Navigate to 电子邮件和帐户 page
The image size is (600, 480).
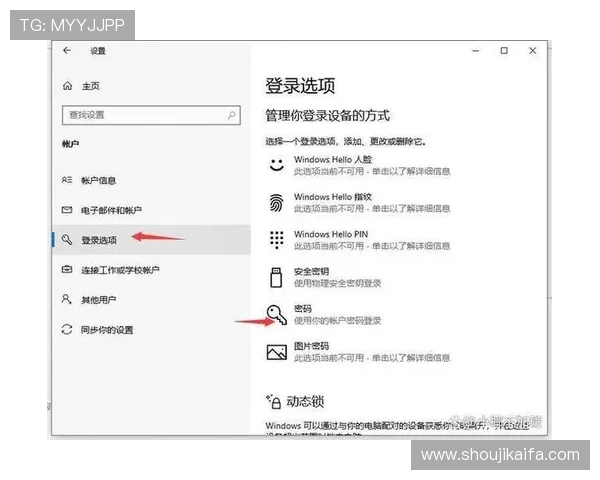coord(111,210)
